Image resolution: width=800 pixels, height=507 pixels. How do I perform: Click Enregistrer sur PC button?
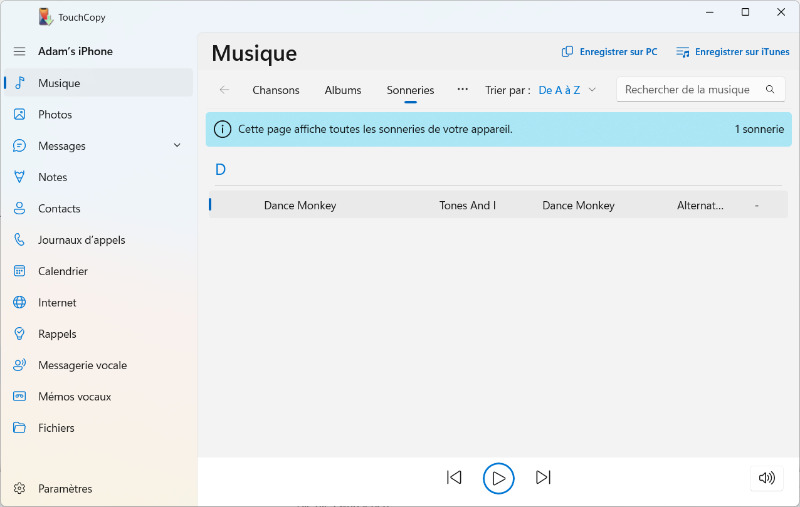tap(609, 52)
